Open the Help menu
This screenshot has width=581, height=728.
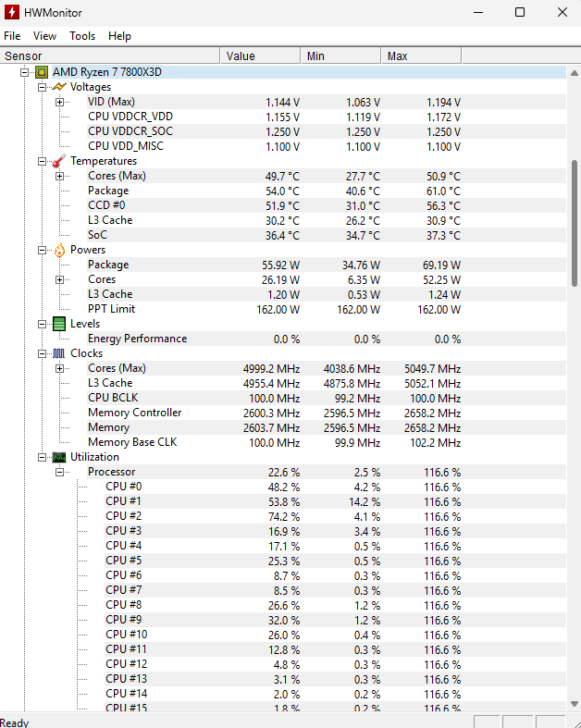119,36
